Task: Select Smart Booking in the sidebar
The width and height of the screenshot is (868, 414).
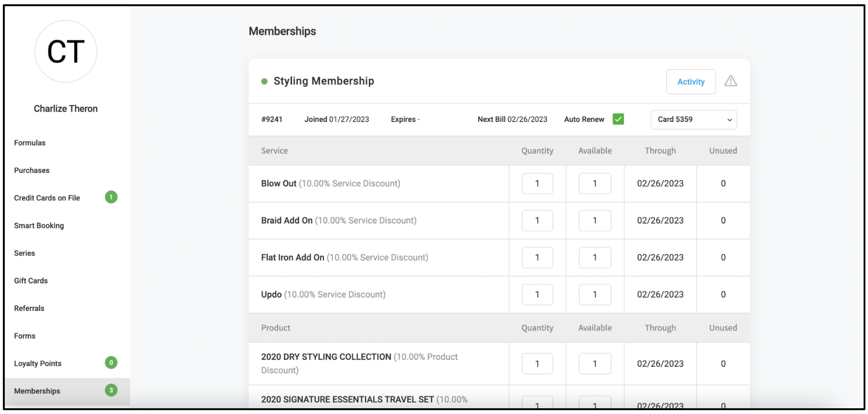Action: point(39,226)
